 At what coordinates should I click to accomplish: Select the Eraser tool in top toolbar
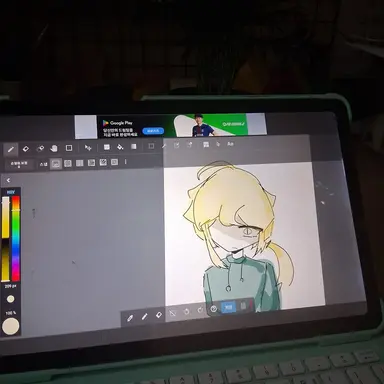coord(25,149)
